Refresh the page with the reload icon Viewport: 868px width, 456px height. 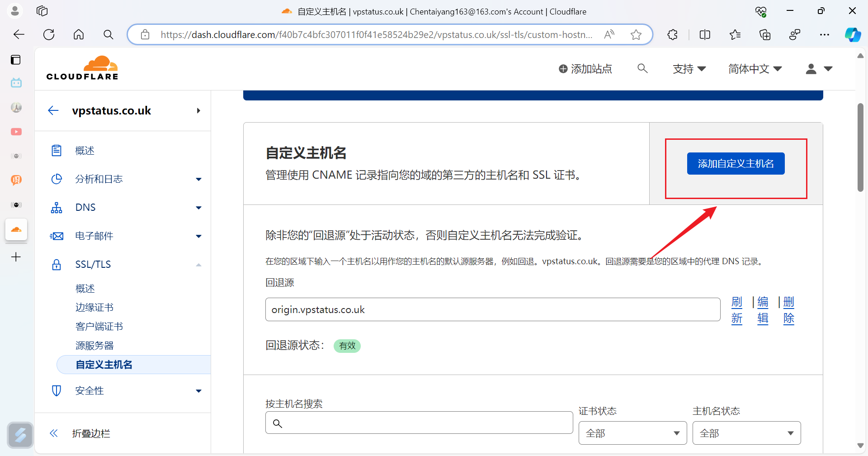click(x=49, y=34)
